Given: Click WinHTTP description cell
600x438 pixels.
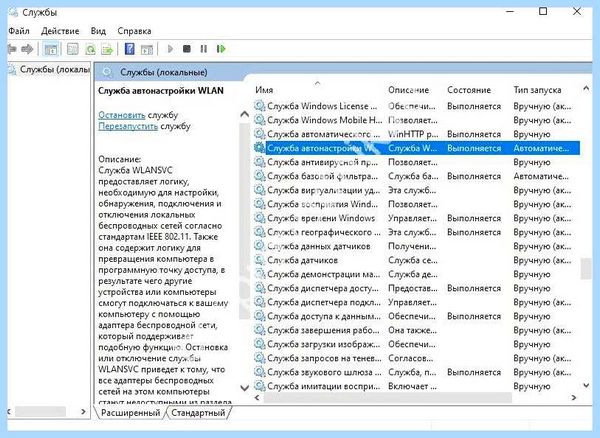Looking at the screenshot, I should [x=413, y=134].
